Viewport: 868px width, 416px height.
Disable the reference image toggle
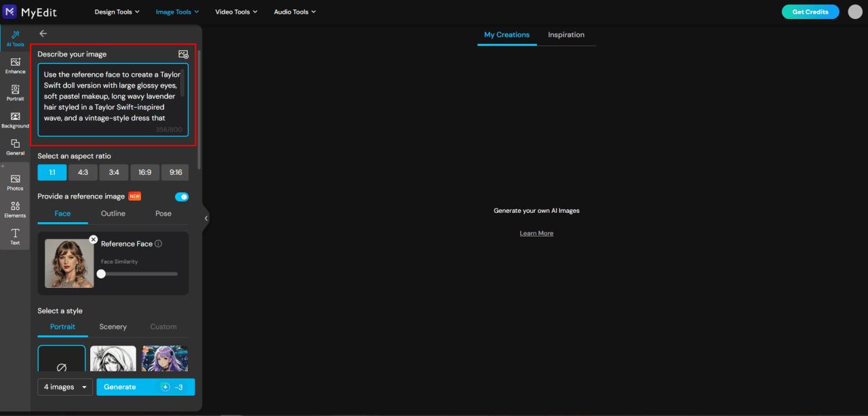click(x=182, y=196)
